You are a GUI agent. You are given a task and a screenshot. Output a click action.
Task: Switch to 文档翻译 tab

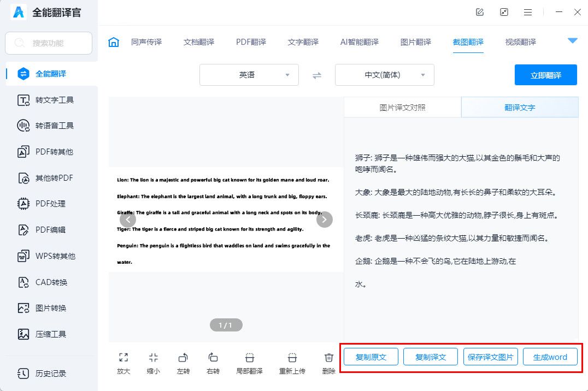[x=199, y=42]
